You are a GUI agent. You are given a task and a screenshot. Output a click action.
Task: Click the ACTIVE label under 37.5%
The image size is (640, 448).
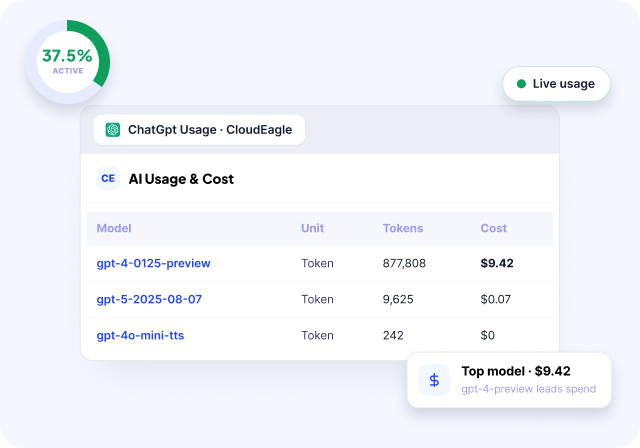(68, 71)
